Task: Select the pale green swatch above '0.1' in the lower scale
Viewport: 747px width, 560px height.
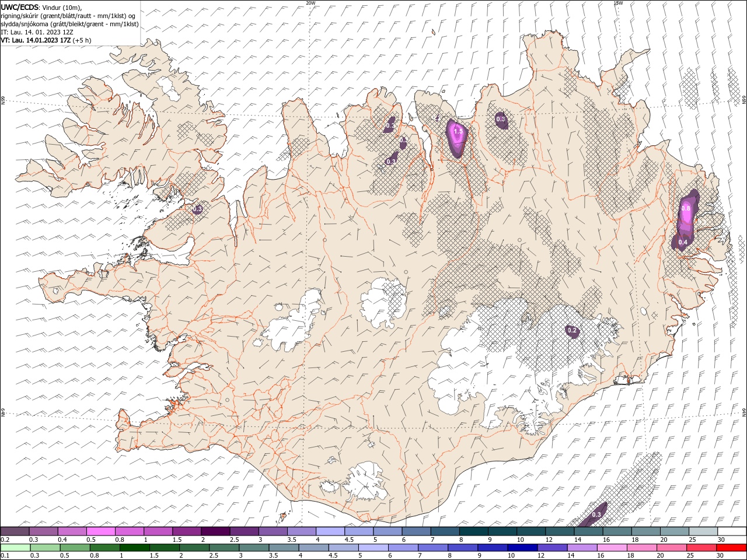Action: click(x=15, y=548)
